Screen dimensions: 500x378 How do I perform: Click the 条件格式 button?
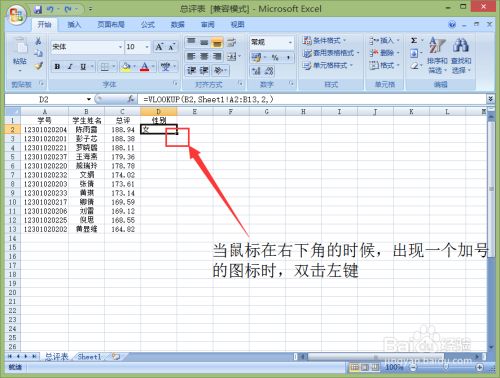[x=324, y=41]
